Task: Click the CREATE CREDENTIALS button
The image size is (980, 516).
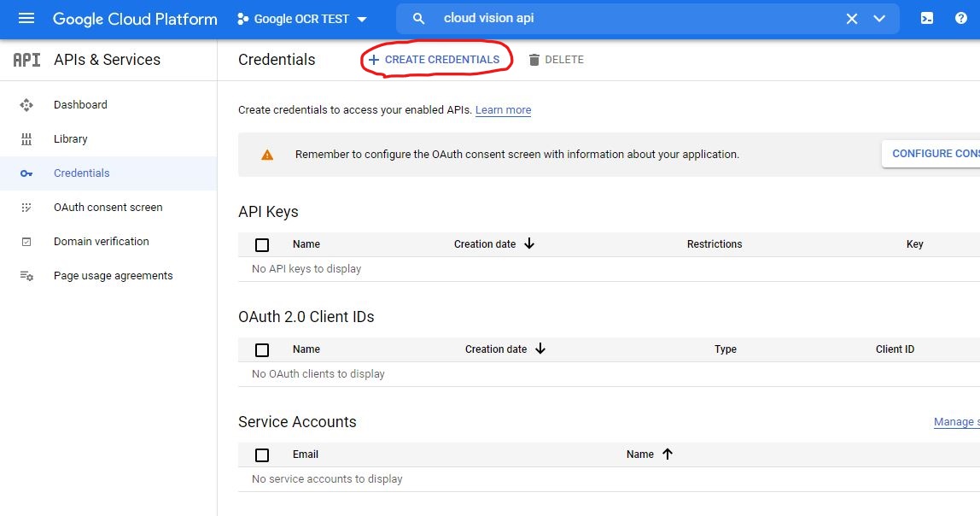Action: pyautogui.click(x=435, y=59)
